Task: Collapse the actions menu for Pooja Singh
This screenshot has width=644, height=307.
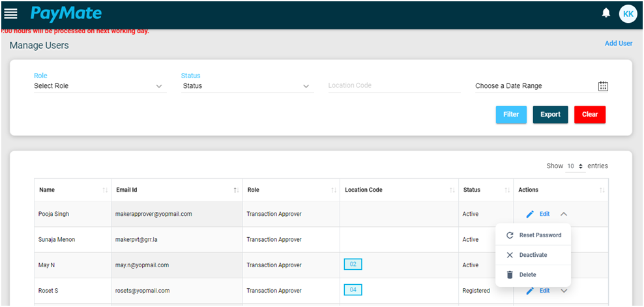Action: pos(564,214)
